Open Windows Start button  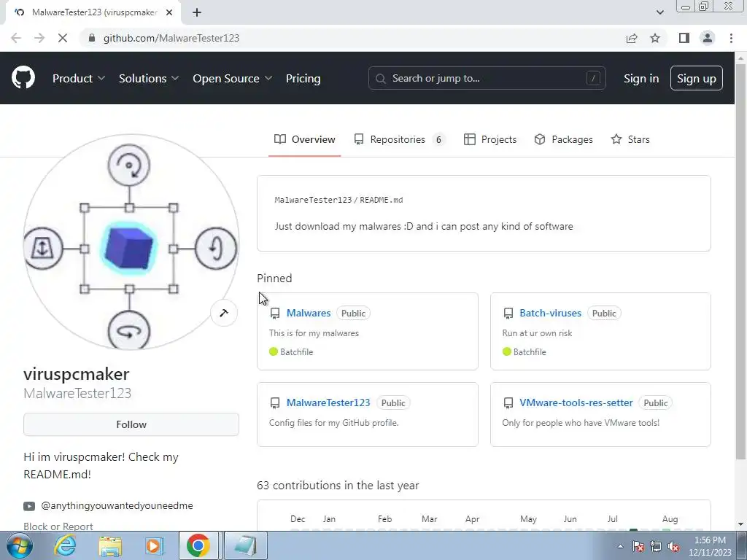pyautogui.click(x=19, y=545)
